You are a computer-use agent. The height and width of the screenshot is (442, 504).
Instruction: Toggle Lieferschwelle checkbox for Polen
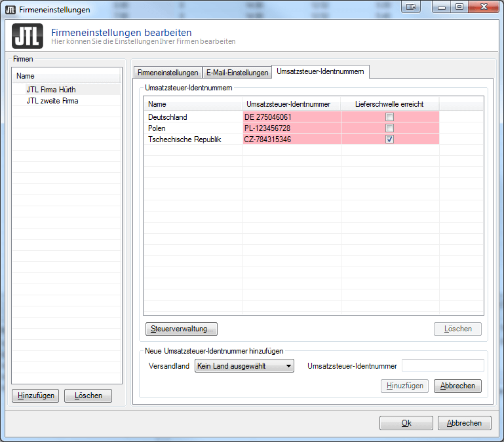[x=389, y=128]
